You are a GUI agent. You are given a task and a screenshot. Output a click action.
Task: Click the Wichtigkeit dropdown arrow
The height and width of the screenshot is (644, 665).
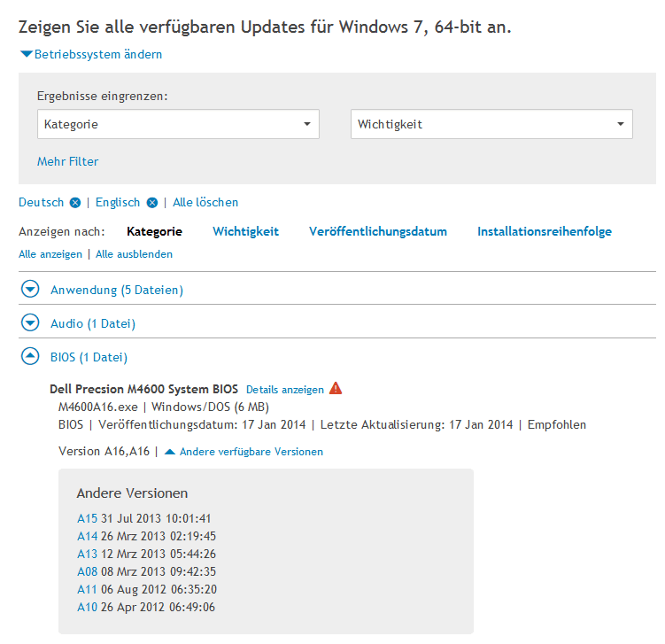(621, 124)
